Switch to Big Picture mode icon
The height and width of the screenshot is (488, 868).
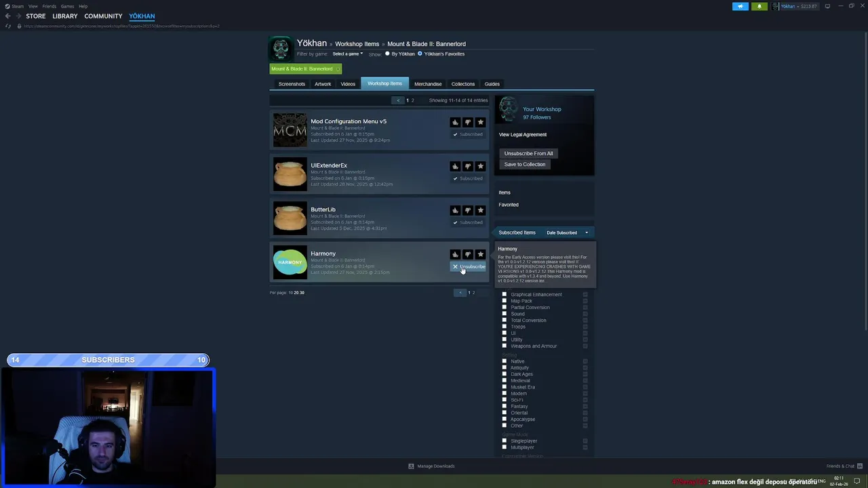(827, 6)
